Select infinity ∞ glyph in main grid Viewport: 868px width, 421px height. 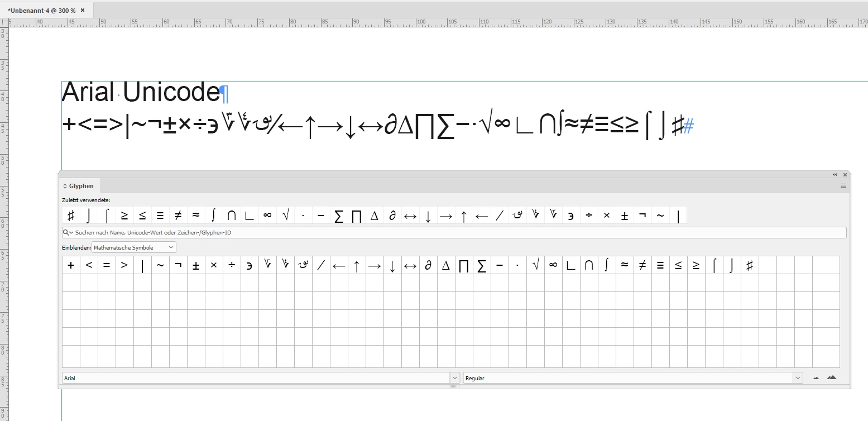click(x=553, y=265)
